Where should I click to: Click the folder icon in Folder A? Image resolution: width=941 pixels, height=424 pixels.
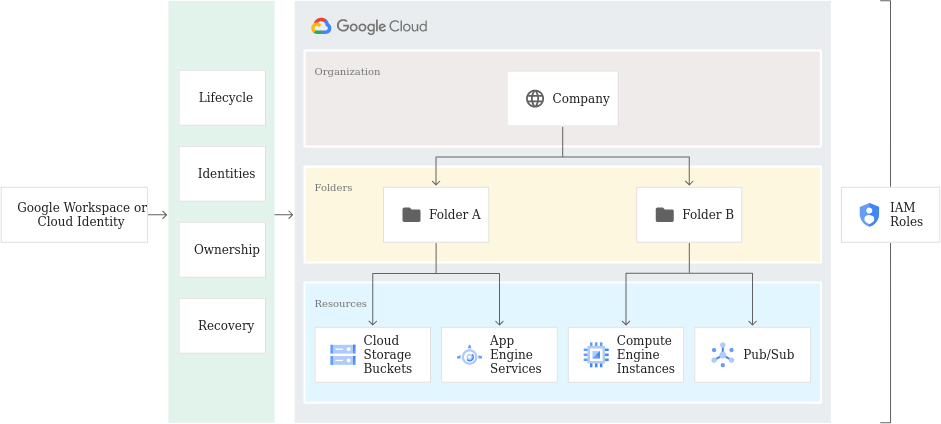pos(411,215)
